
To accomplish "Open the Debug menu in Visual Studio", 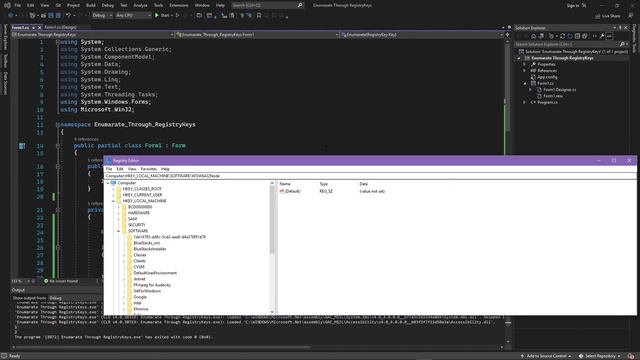I will (x=108, y=5).
